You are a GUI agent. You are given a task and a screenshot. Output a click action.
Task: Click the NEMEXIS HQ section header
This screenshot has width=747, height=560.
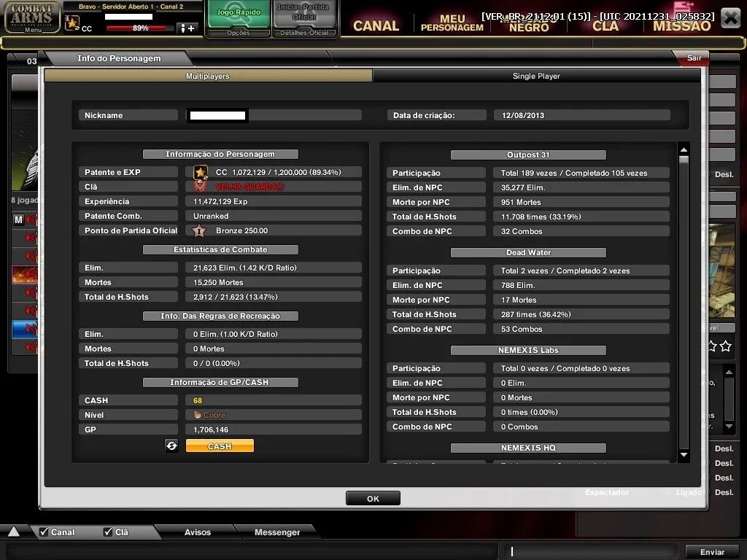(528, 448)
